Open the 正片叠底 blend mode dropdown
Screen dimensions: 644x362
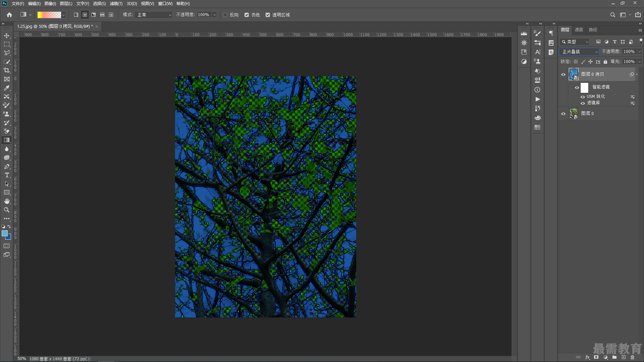point(580,52)
